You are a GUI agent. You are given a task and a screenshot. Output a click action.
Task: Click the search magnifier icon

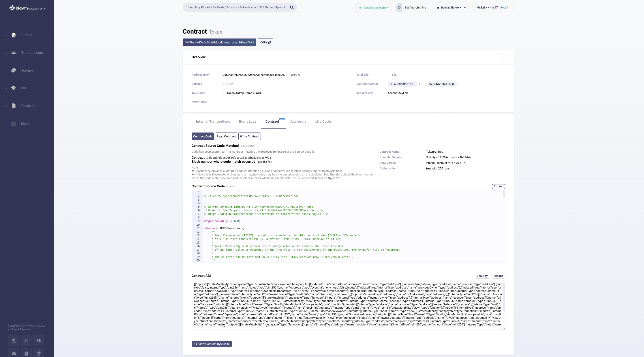pyautogui.click(x=291, y=8)
